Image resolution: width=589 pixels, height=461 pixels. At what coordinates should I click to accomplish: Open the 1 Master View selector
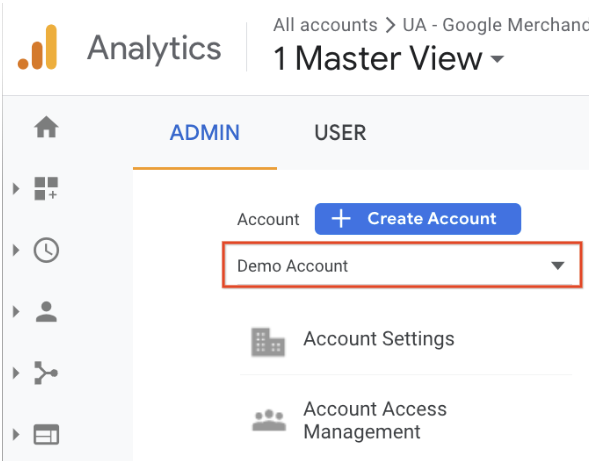388,58
